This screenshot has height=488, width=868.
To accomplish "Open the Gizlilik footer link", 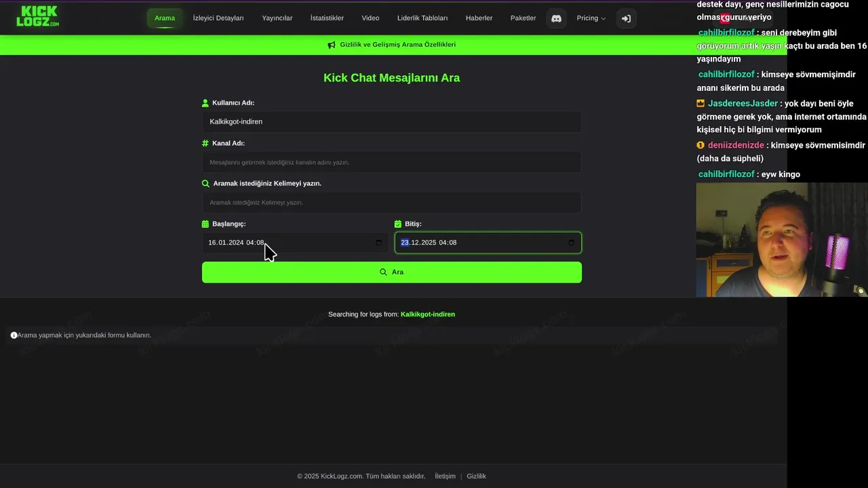I will [x=477, y=476].
